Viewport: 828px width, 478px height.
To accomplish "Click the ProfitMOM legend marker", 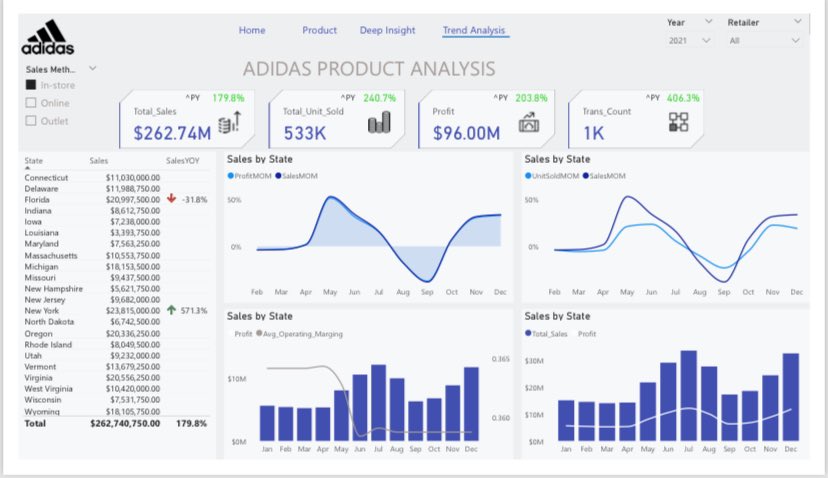I will pyautogui.click(x=230, y=176).
